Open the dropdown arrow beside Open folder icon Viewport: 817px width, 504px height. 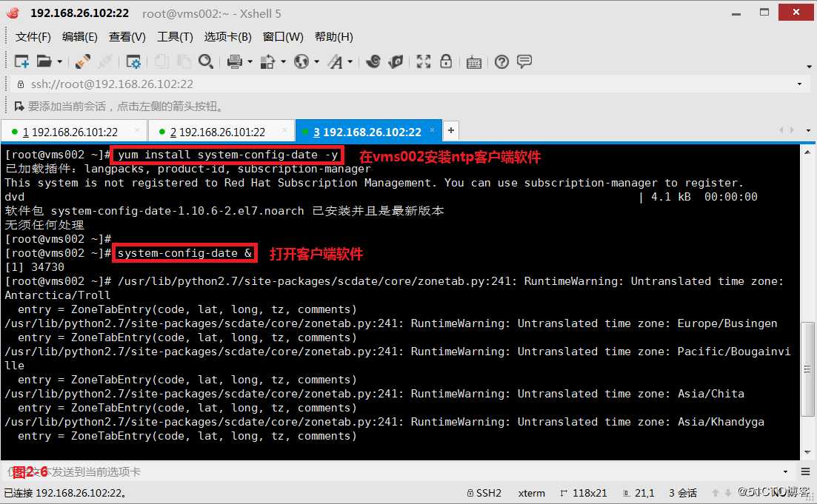tap(59, 62)
